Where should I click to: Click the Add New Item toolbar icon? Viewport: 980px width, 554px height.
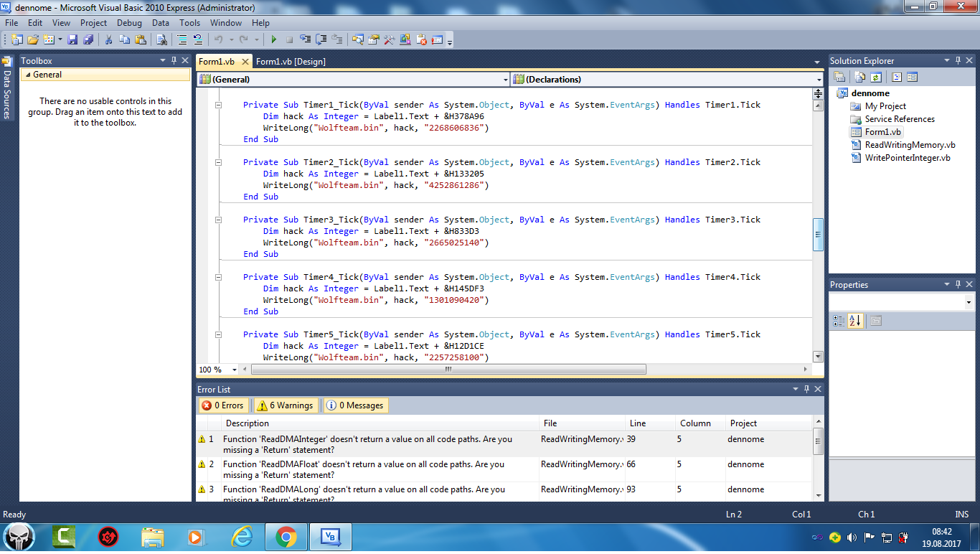49,39
